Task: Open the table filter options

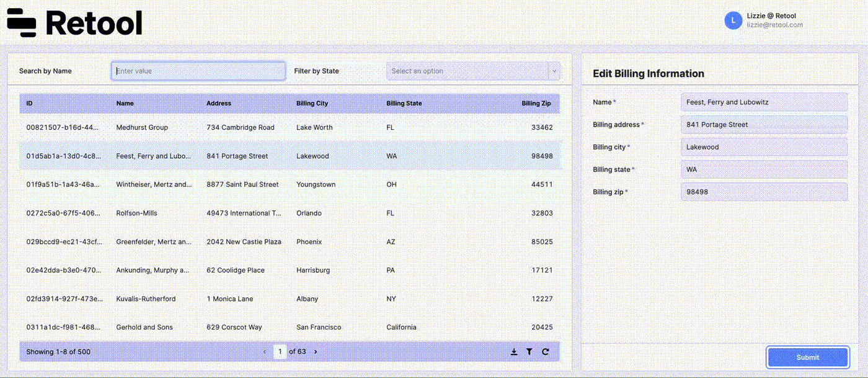Action: point(529,351)
